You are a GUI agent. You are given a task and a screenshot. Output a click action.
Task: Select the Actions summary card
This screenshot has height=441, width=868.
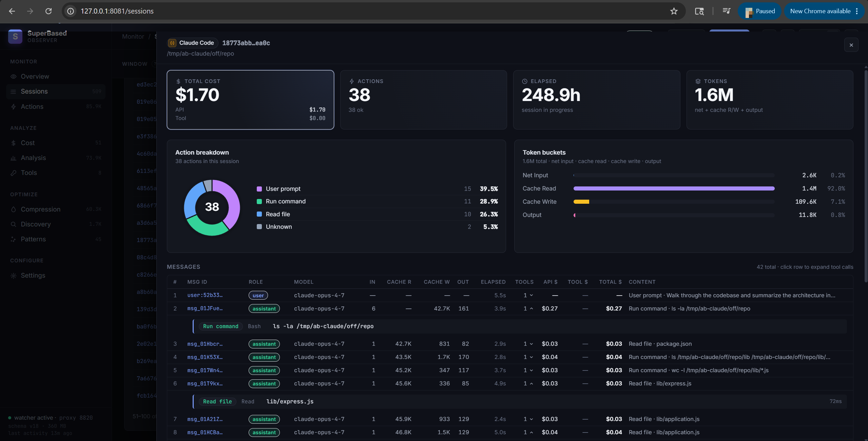click(423, 100)
